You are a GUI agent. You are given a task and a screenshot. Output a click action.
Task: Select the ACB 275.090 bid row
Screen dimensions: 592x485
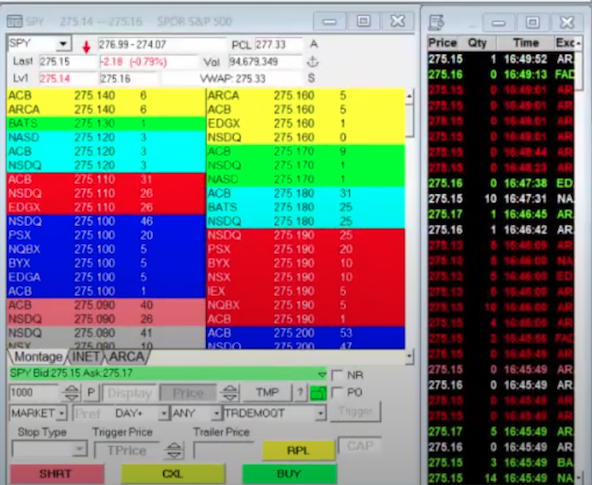(106, 305)
